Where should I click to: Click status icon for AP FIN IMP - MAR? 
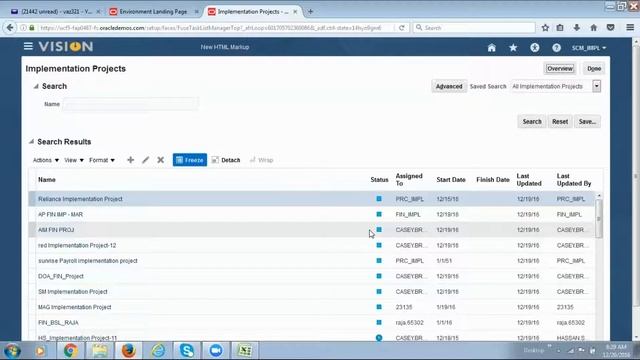[379, 214]
